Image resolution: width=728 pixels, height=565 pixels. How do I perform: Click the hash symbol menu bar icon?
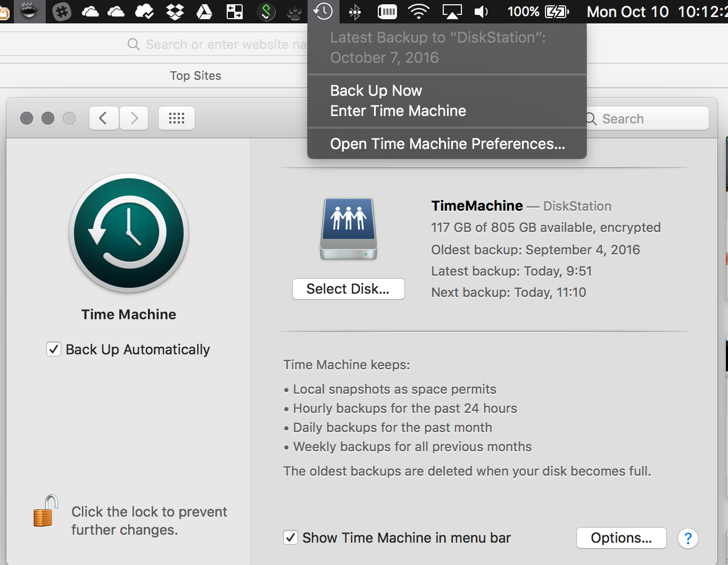(62, 11)
